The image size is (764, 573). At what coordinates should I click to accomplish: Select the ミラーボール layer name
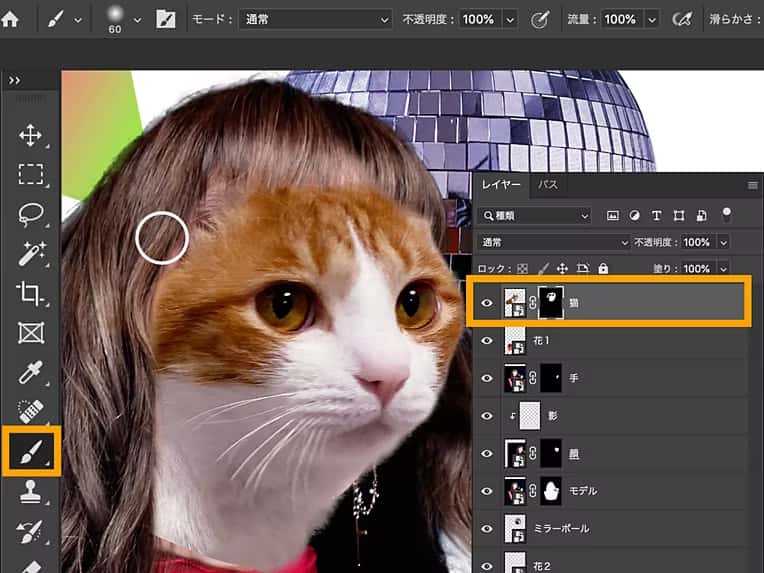tap(561, 528)
